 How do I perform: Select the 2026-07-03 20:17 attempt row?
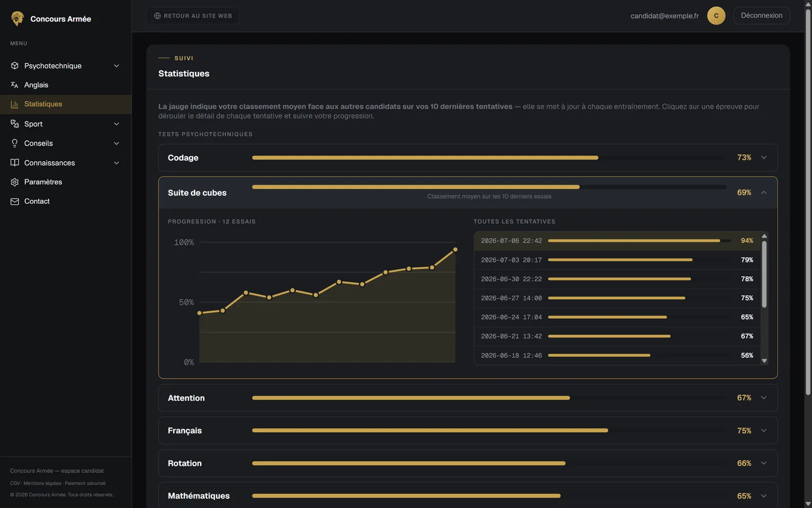617,260
